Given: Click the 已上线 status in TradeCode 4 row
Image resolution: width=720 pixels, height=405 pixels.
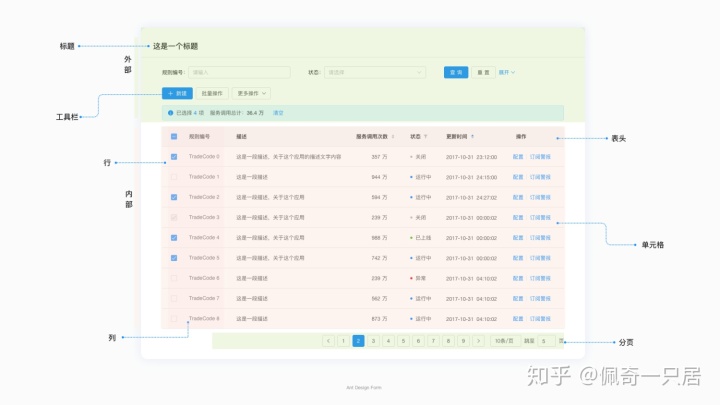Looking at the screenshot, I should point(421,237).
